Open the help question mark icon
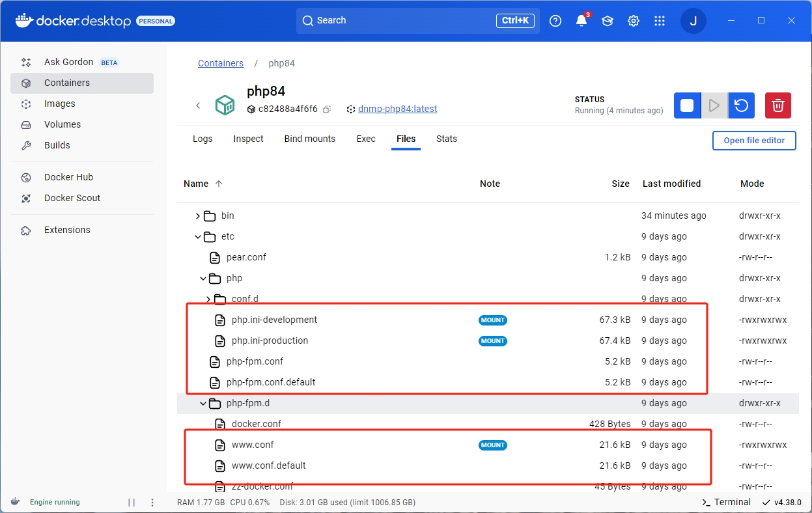This screenshot has width=812, height=513. [x=555, y=21]
